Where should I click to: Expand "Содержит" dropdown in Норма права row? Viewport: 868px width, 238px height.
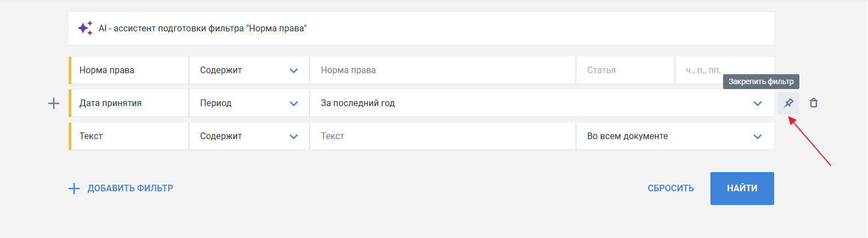[x=249, y=70]
